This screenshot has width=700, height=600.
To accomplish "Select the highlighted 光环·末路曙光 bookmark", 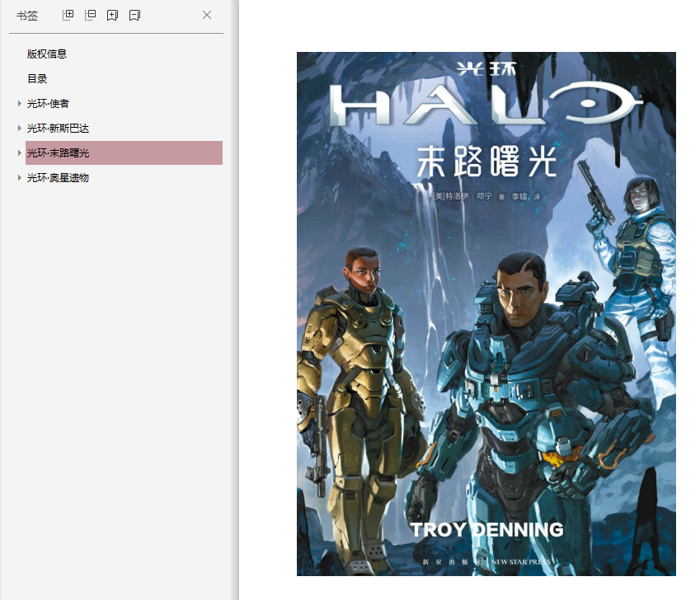I will click(x=124, y=153).
